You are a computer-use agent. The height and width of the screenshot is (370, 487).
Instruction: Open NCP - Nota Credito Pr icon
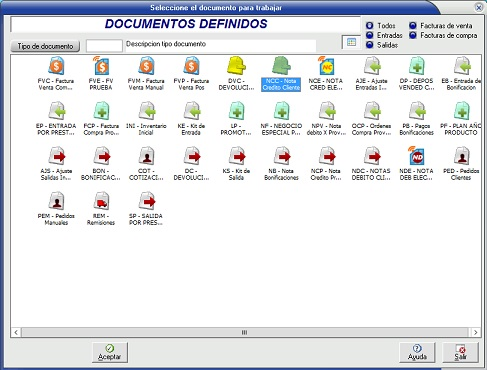click(326, 156)
